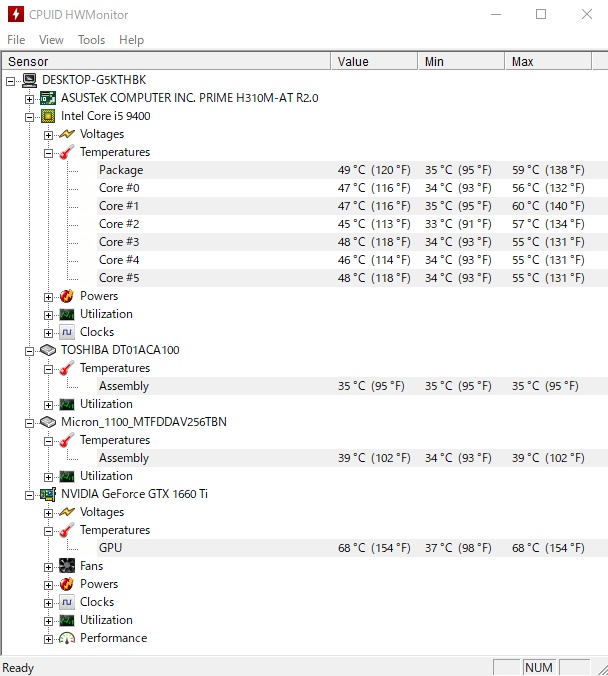Viewport: 608px width, 676px height.
Task: Click the TOSHIBA Temperatures thermometer icon
Action: pos(66,368)
